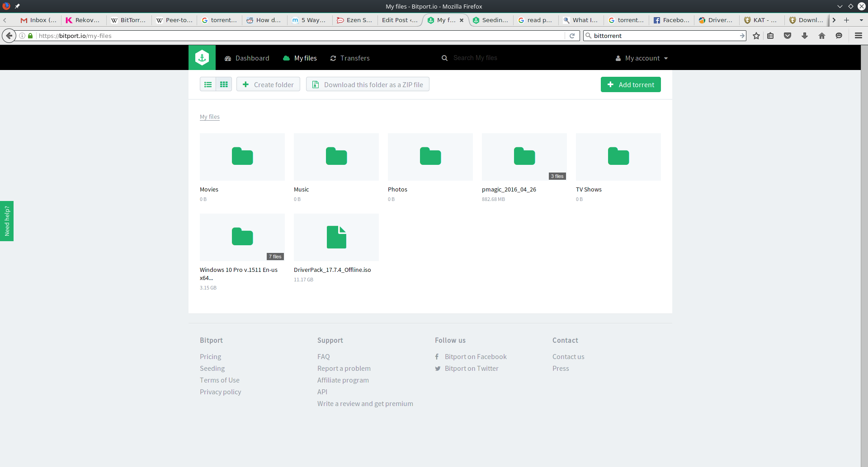Open Bitport on Twitter link
This screenshot has height=467, width=868.
(x=471, y=369)
